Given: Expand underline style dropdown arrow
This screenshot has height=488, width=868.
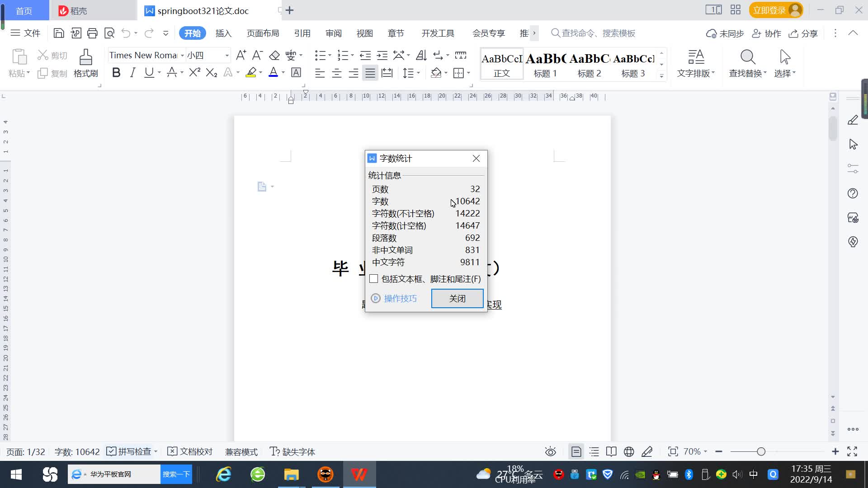Looking at the screenshot, I should (159, 73).
